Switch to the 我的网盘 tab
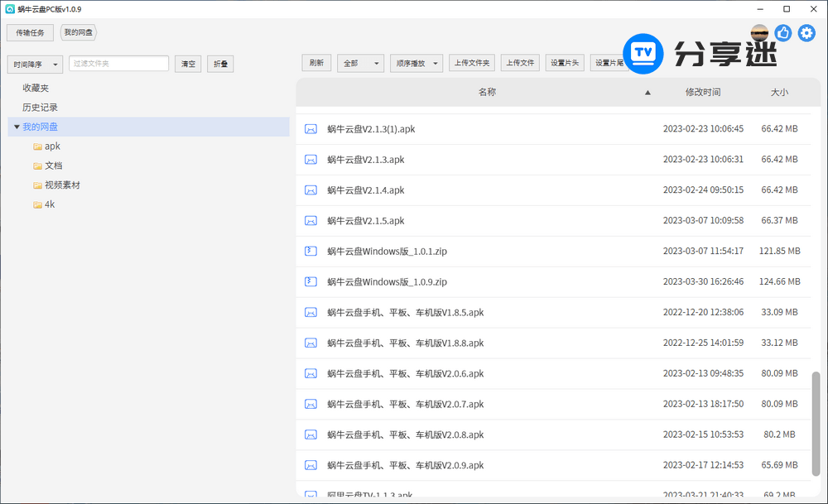The image size is (828, 504). point(78,32)
